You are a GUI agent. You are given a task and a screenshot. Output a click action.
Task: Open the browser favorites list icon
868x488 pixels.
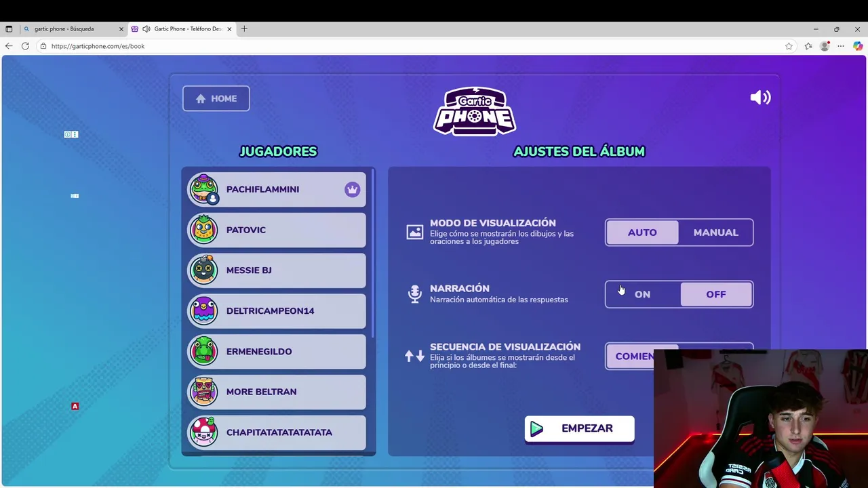pyautogui.click(x=808, y=46)
